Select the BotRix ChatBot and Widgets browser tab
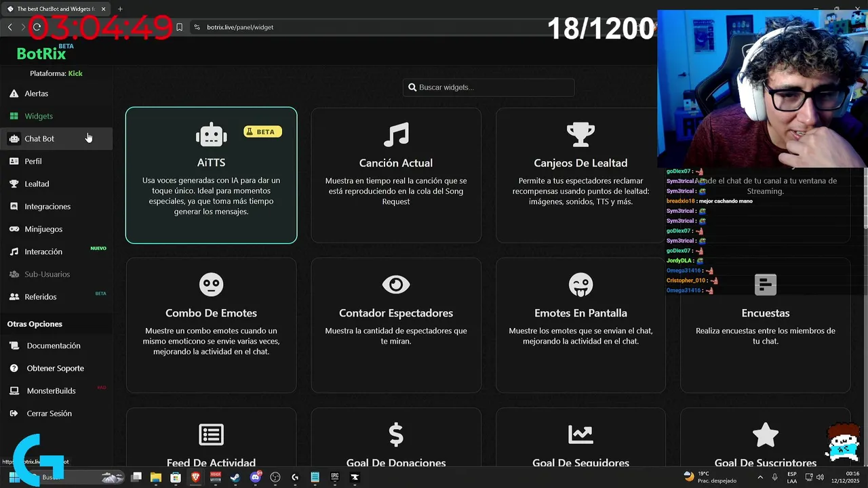Viewport: 868px width, 488px height. tap(56, 9)
